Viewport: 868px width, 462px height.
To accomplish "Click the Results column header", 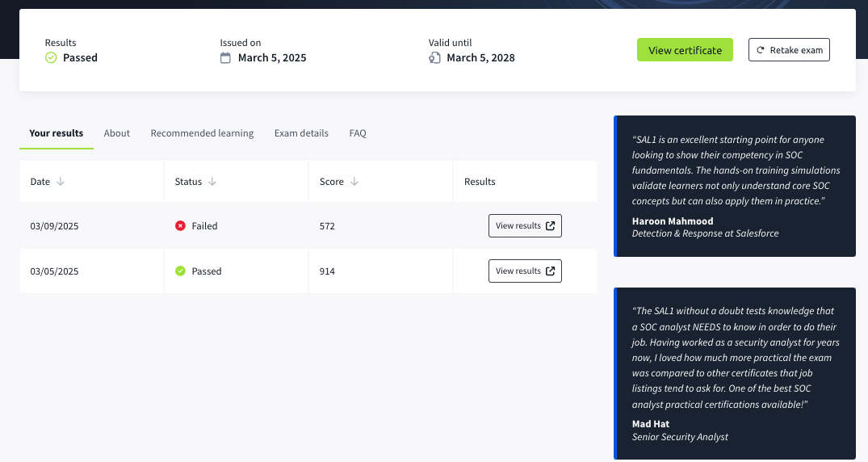I will (x=526, y=182).
